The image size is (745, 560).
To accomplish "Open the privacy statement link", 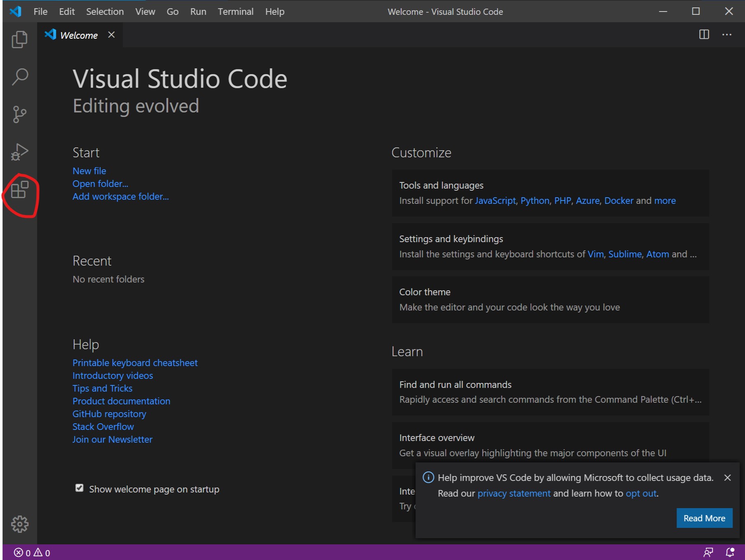I will pos(514,493).
